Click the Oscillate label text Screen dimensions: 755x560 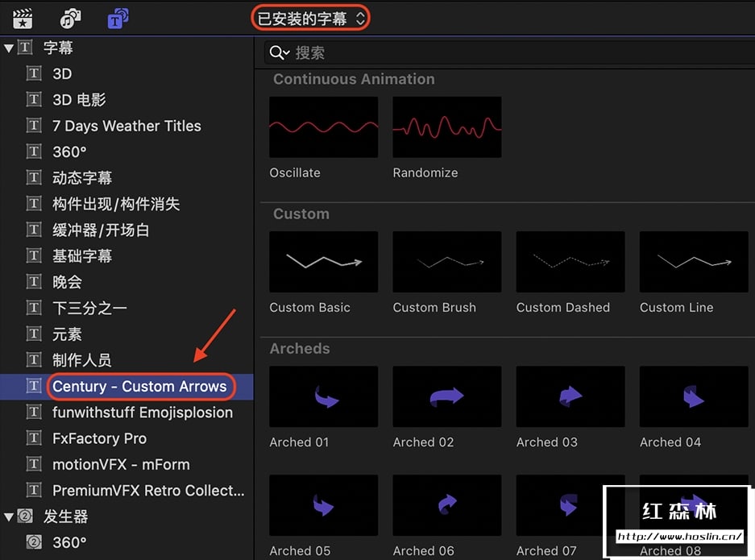295,173
